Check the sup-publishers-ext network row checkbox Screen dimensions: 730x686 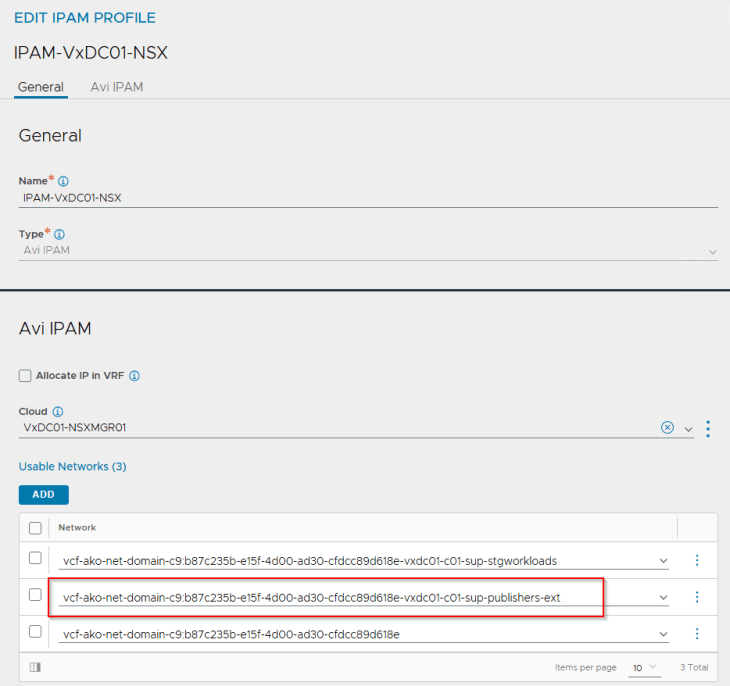point(35,595)
